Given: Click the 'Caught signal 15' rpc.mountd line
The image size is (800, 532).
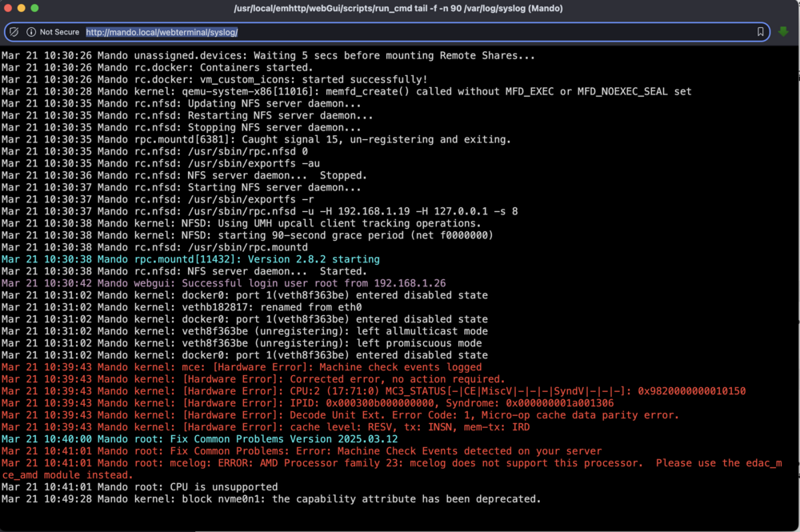Looking at the screenshot, I should 256,139.
